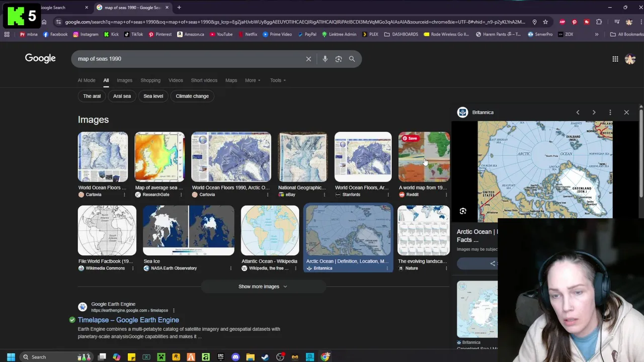
Task: Open YouTube bookmark
Action: [221, 34]
